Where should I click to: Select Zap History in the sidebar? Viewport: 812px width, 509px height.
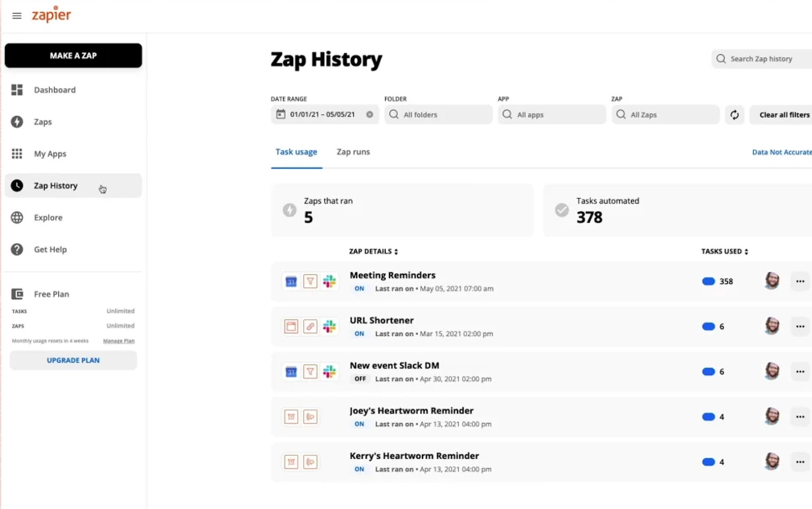point(73,185)
